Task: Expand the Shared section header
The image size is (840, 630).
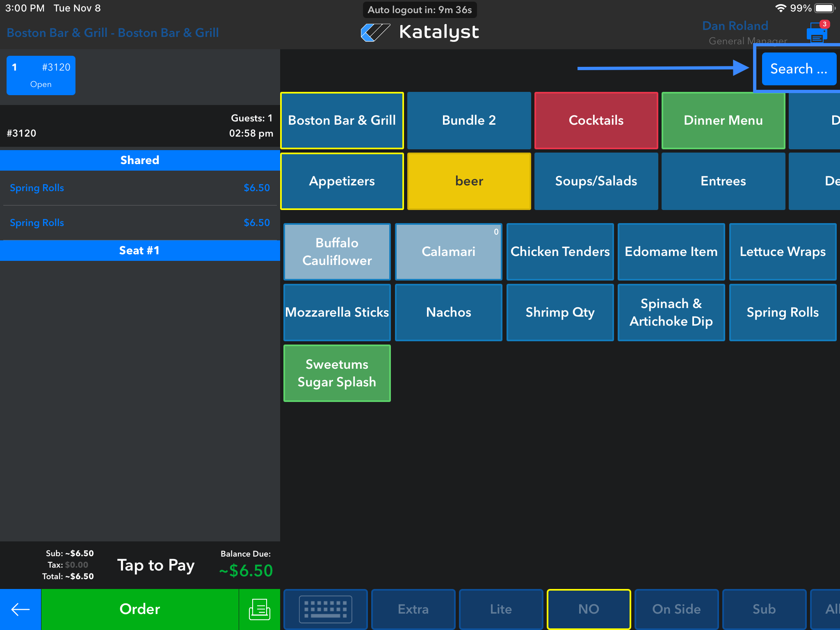Action: [139, 160]
